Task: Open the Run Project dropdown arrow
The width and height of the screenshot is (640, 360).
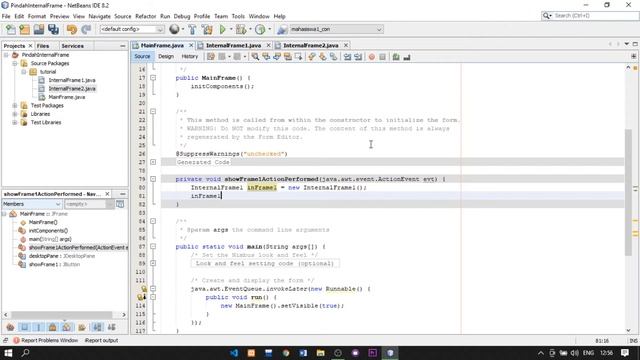Action: pyautogui.click(x=231, y=29)
